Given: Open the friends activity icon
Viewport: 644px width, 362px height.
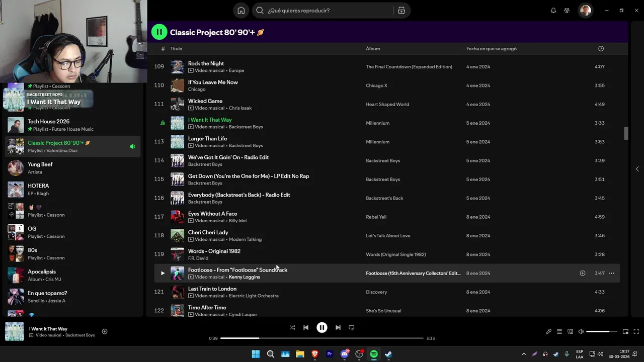Looking at the screenshot, I should coord(567,11).
